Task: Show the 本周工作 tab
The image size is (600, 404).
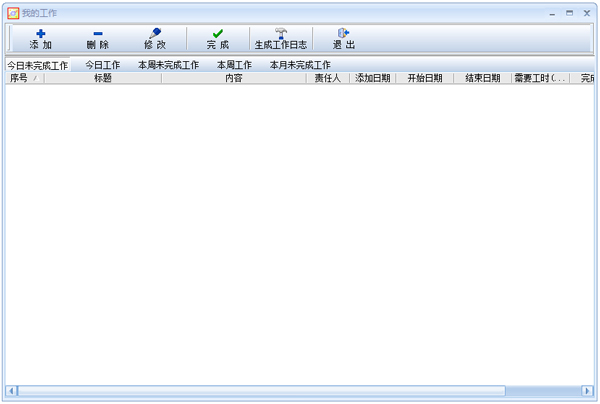Action: pos(234,65)
